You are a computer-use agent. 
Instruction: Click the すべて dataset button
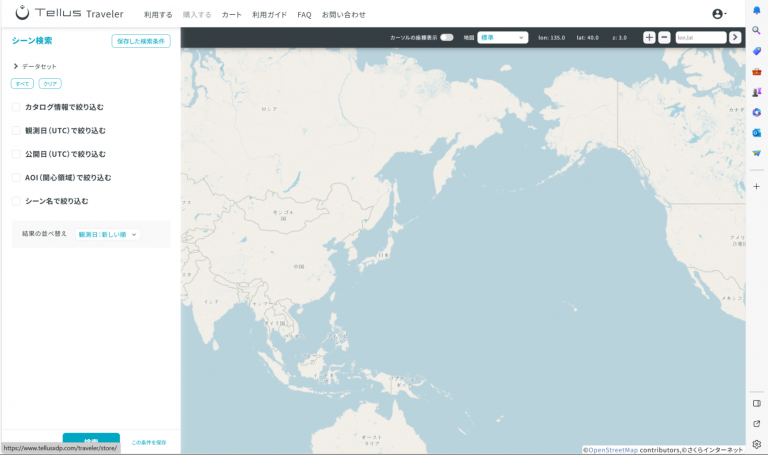tap(22, 84)
